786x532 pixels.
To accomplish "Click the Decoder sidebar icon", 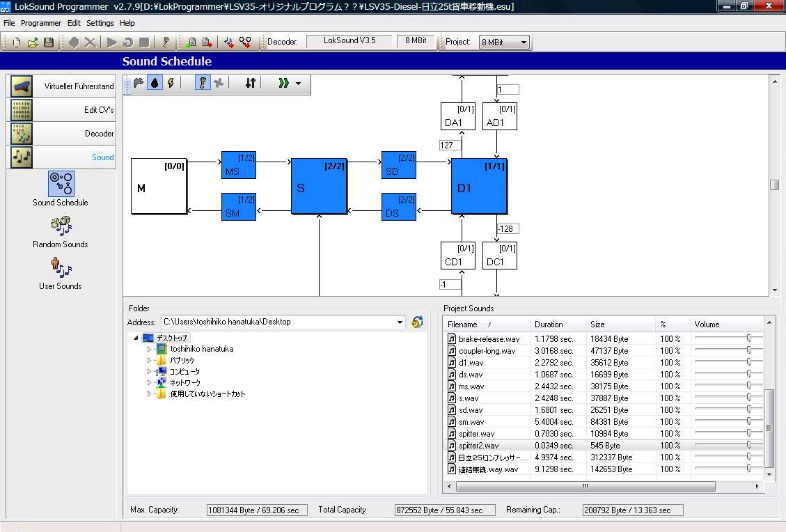I will click(x=22, y=134).
